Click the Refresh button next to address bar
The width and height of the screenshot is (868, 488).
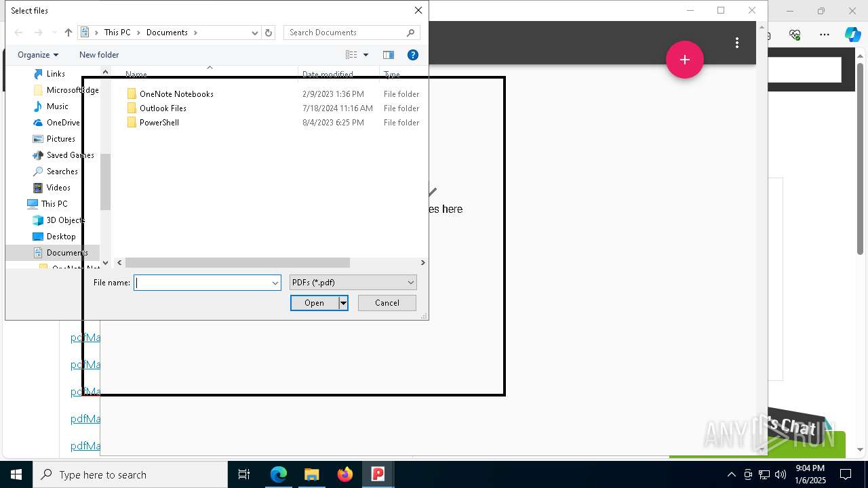tap(269, 33)
